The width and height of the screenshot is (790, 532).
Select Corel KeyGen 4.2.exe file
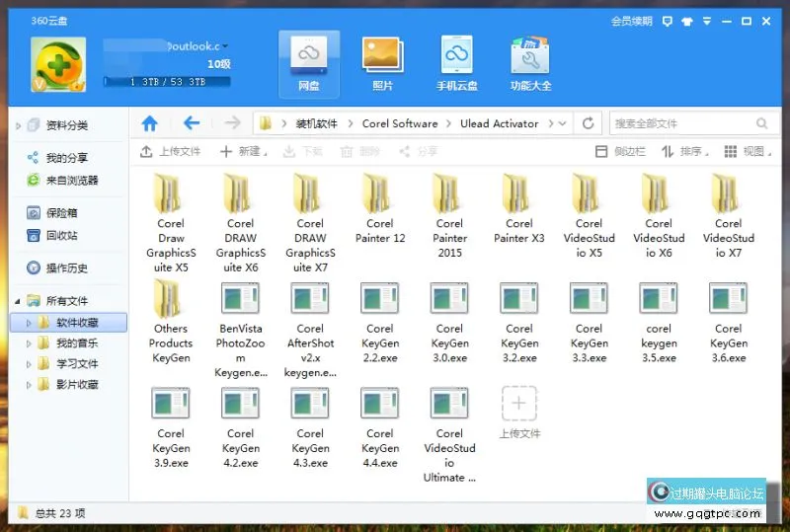(240, 427)
